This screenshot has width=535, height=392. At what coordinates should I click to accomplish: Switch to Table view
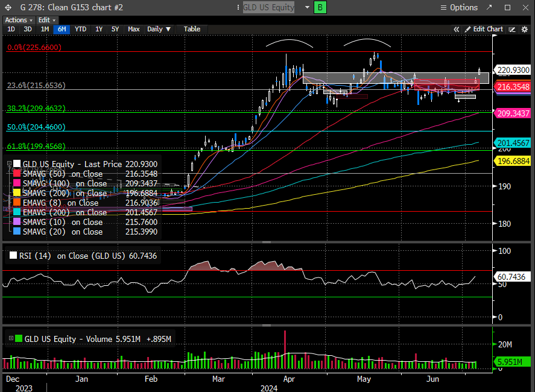[192, 30]
